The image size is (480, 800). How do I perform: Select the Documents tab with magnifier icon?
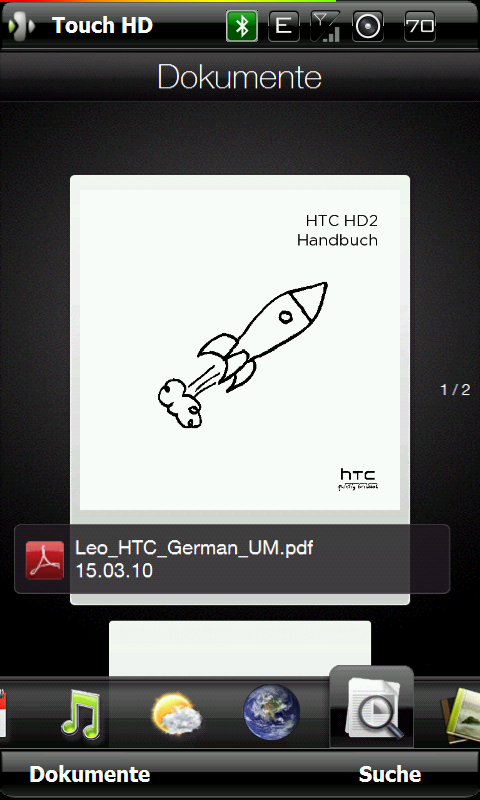point(371,707)
